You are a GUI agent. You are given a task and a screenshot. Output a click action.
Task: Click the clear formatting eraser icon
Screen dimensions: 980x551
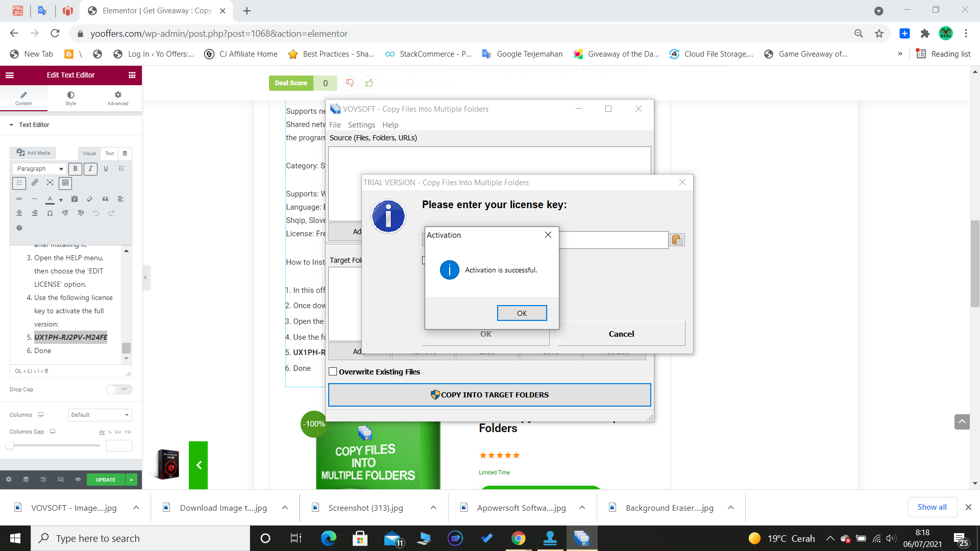(x=90, y=199)
